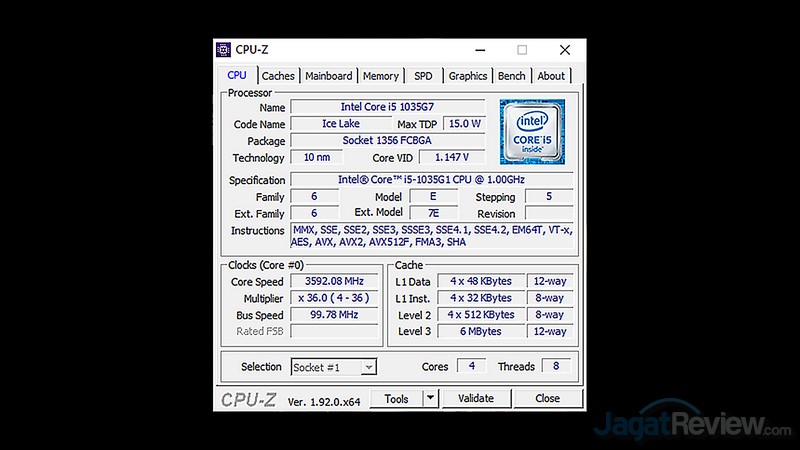
Task: Show the Graphics tab
Action: [x=467, y=76]
